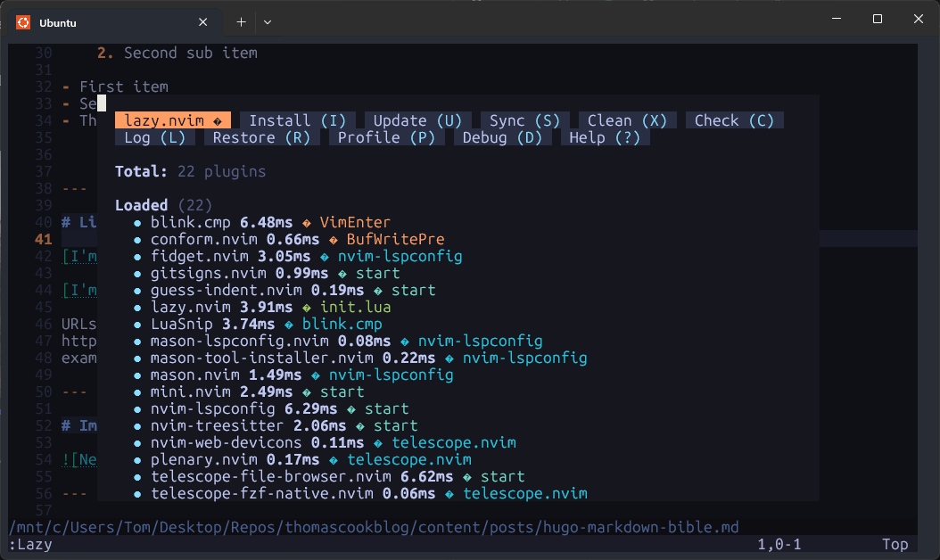Click the conform.nvim plugin bullet

(x=137, y=240)
